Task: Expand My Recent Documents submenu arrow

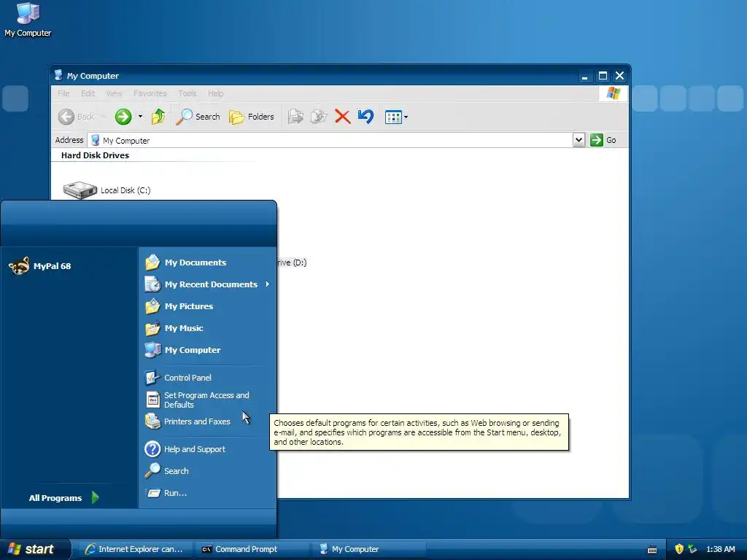Action: tap(268, 284)
